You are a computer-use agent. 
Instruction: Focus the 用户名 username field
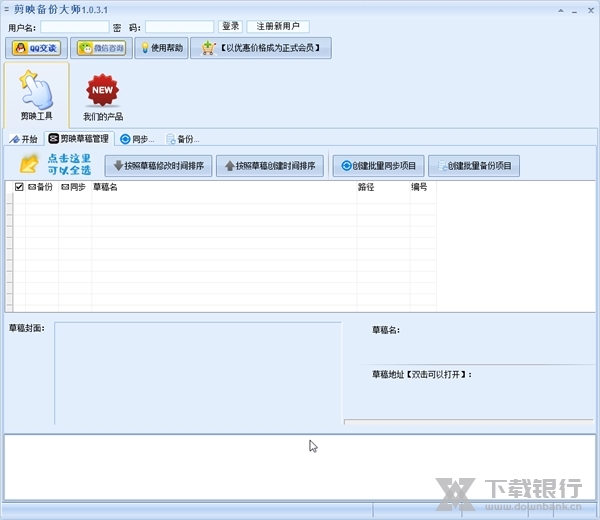[x=75, y=27]
